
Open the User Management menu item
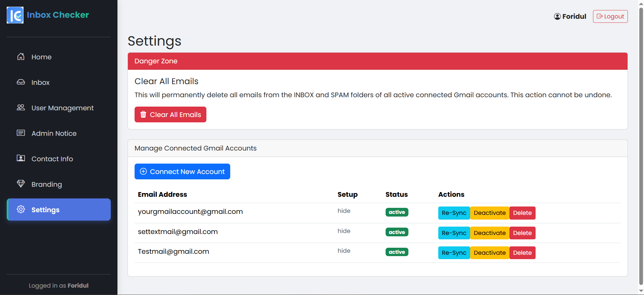click(x=62, y=108)
